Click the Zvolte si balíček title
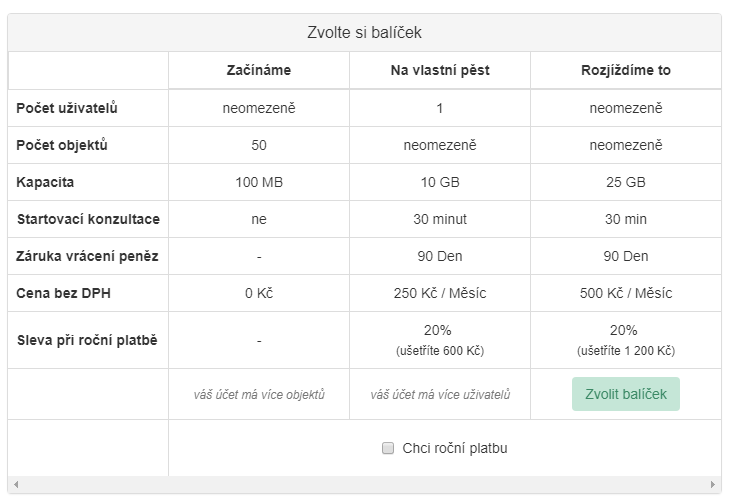 pos(364,33)
